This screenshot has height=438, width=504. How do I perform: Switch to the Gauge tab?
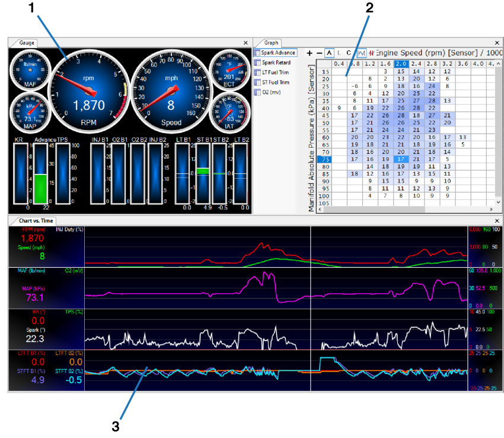26,43
